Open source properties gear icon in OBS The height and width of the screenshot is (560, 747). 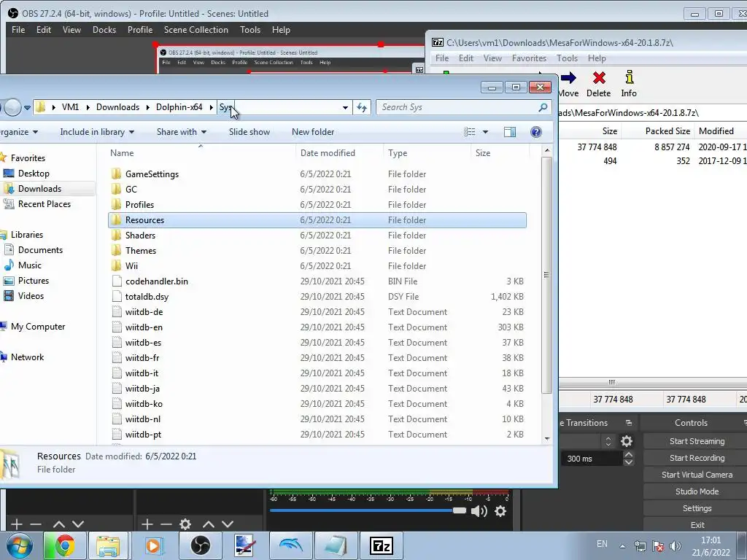[x=185, y=524]
